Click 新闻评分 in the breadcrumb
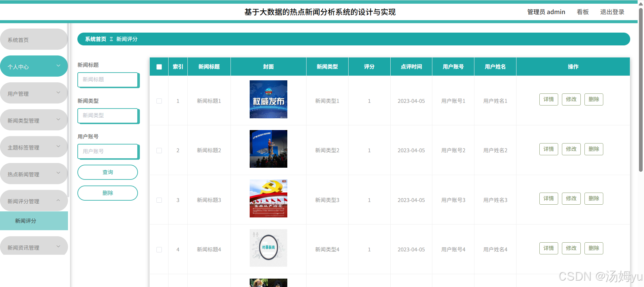Screen dimensions: 644x287 127,39
